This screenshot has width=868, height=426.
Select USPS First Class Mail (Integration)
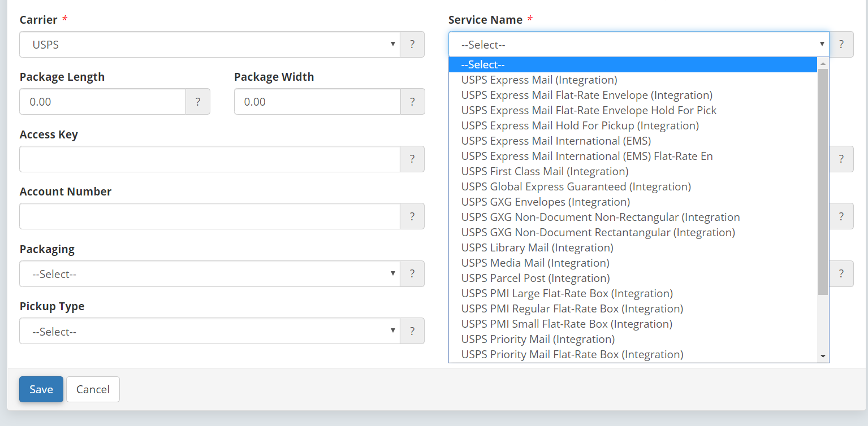pyautogui.click(x=633, y=171)
